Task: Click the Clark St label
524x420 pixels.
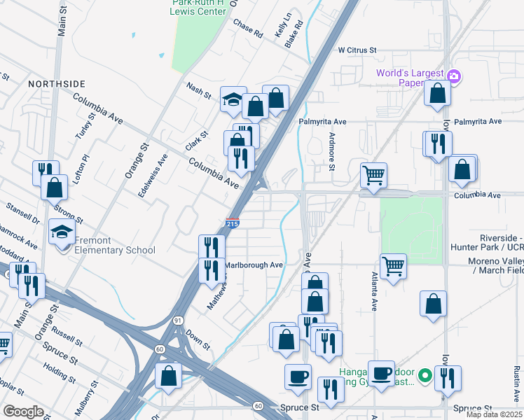Action: click(197, 141)
